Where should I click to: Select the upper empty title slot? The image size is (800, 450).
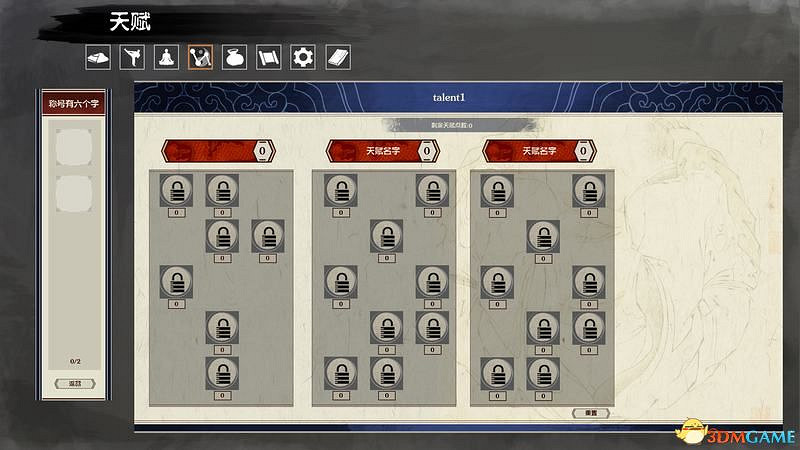coord(75,148)
